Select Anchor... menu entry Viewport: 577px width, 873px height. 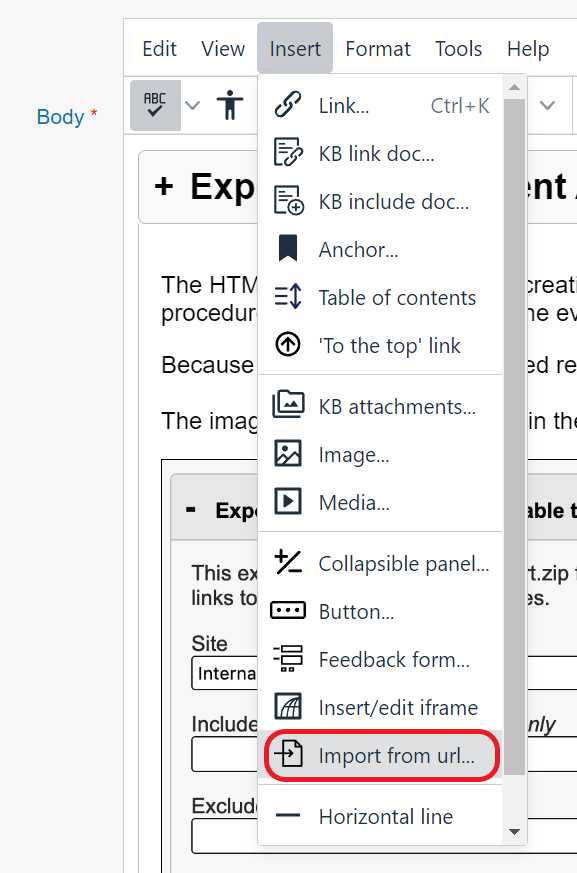(380, 249)
